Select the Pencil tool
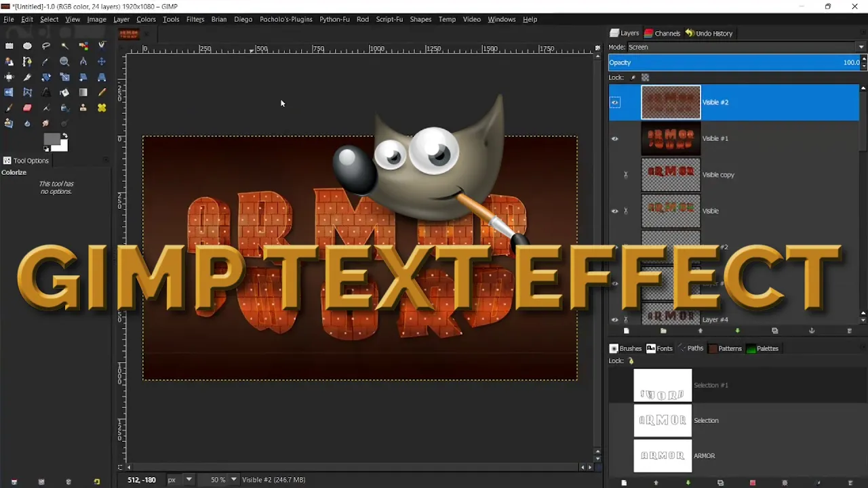The image size is (868, 488). click(x=102, y=92)
